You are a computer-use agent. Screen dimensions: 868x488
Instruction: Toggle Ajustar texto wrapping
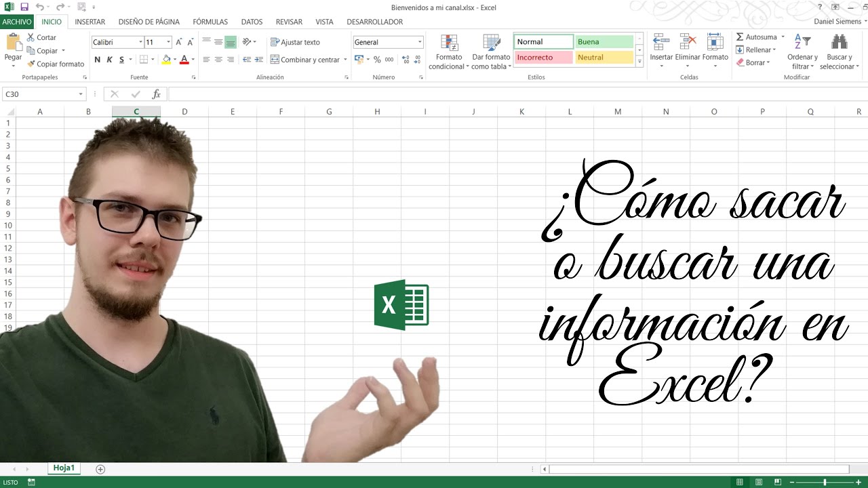point(295,42)
